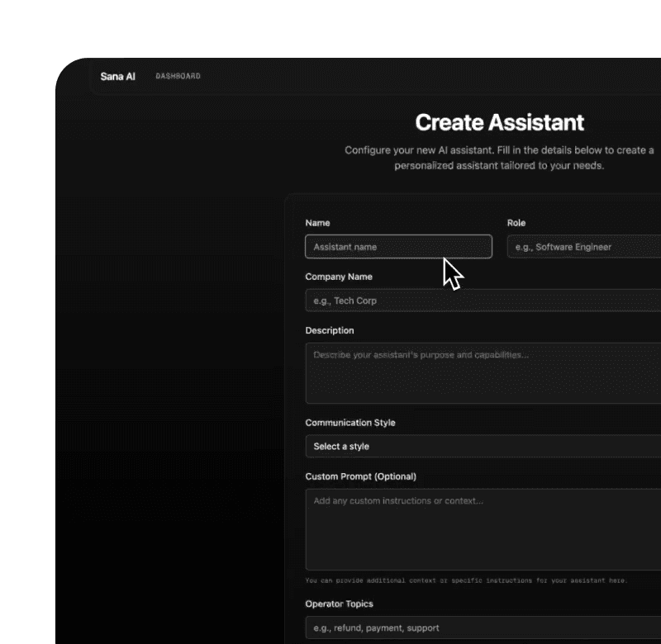Click the Assistant name input field

398,247
